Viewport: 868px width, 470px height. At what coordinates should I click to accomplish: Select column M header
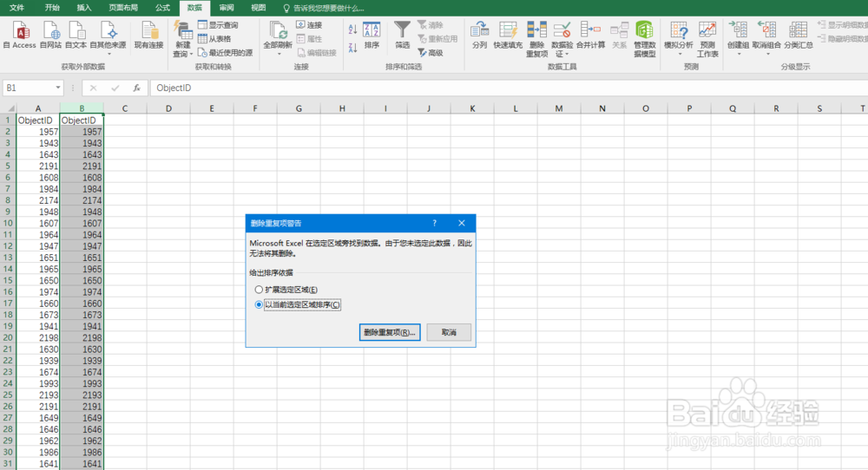point(558,108)
